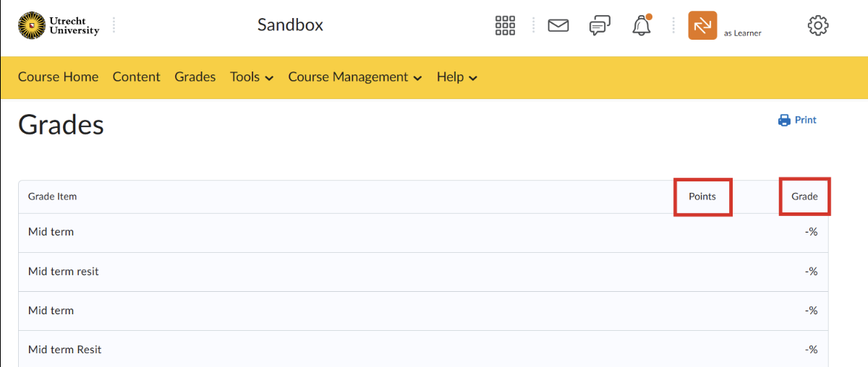Screen dimensions: 868x367
Task: Select the Mid term resit row
Action: (64, 272)
